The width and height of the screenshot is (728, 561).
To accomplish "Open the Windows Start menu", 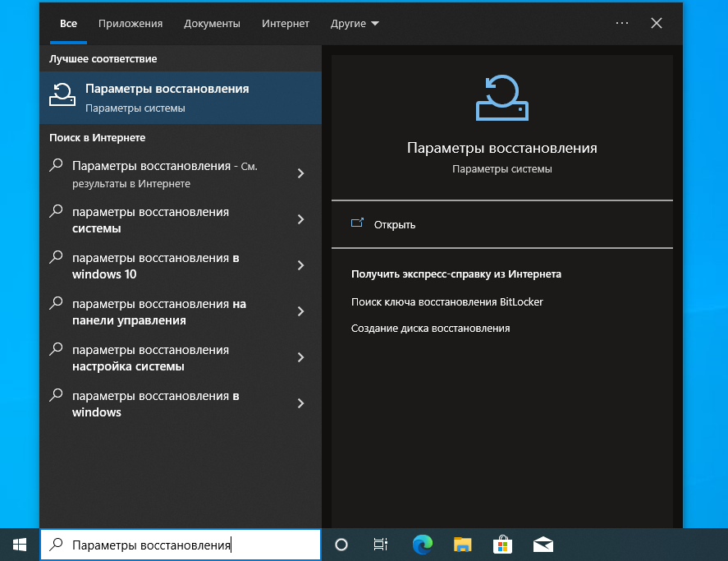I will [x=20, y=545].
